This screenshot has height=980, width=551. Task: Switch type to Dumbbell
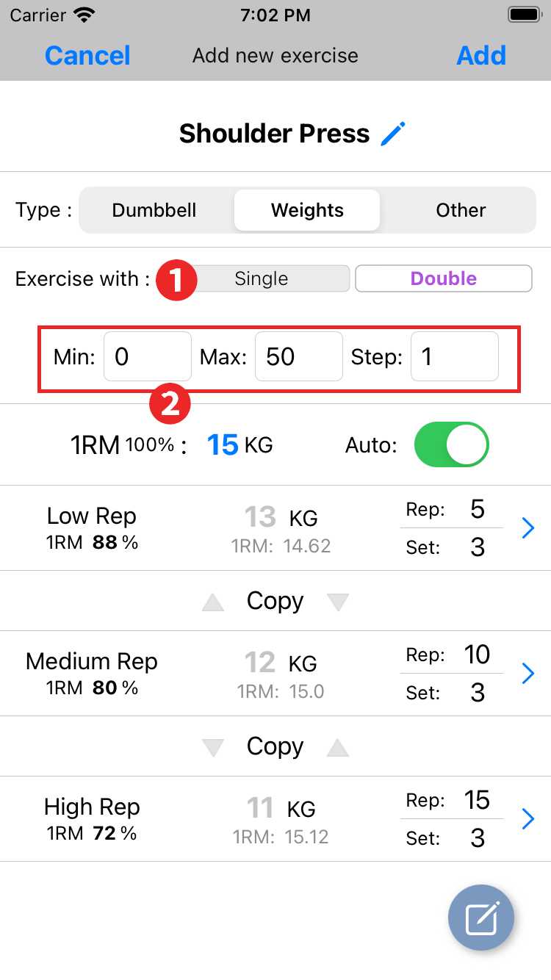click(x=154, y=211)
